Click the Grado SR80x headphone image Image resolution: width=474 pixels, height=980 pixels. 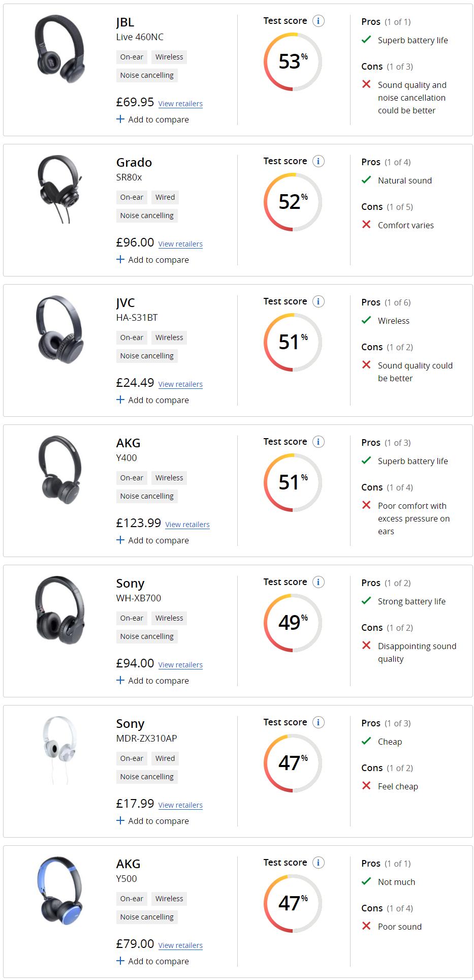tap(59, 189)
